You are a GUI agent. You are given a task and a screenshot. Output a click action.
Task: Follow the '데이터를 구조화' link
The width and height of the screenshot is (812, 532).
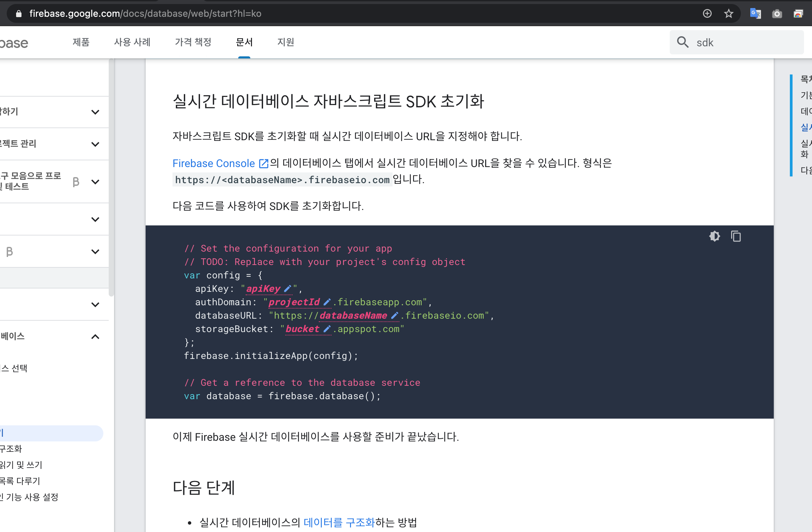point(339,522)
